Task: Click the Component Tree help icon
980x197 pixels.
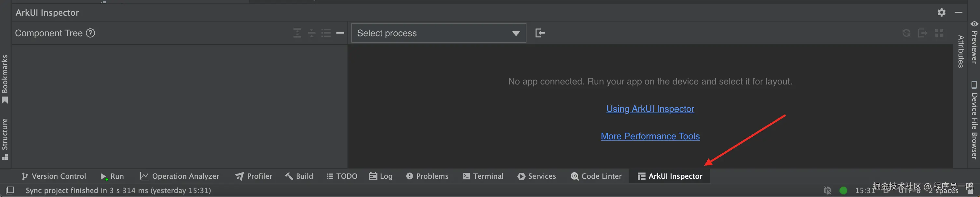Action: coord(90,33)
